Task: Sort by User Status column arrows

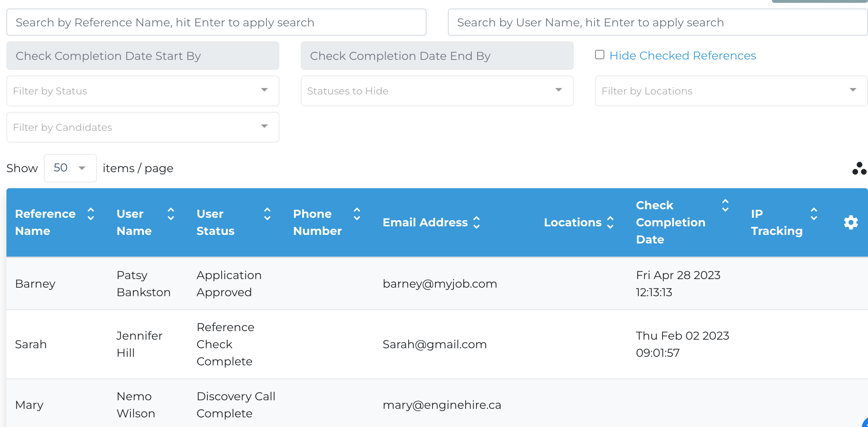Action: click(x=267, y=214)
